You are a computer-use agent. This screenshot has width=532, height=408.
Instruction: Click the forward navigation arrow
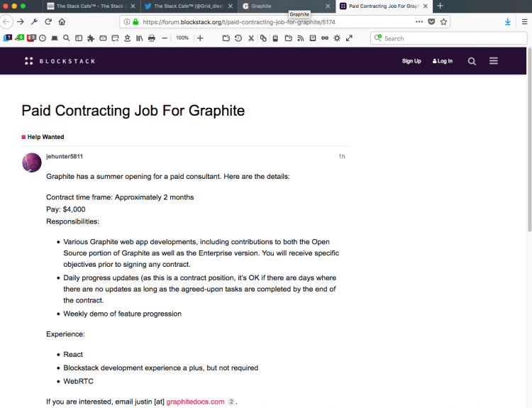tap(21, 22)
